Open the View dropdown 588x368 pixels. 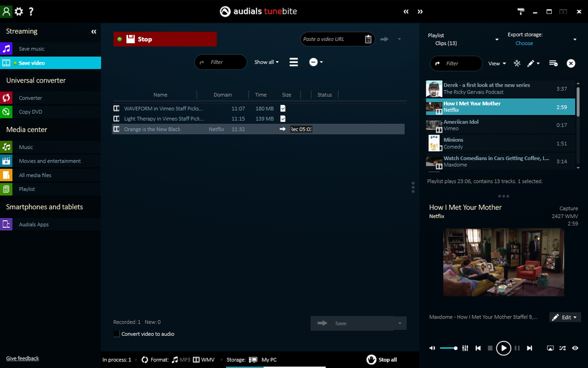(497, 63)
